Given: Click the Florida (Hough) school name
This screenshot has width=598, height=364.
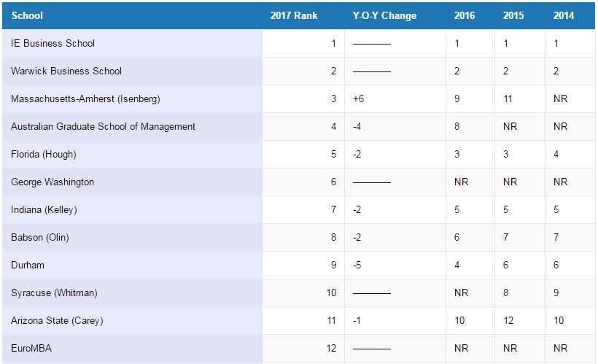Looking at the screenshot, I should click(x=44, y=154).
